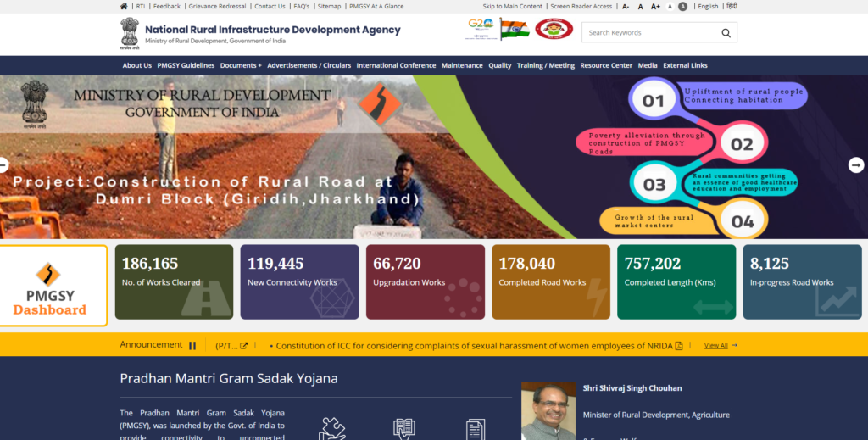The width and height of the screenshot is (868, 440).
Task: Open the About Us menu
Action: click(x=136, y=65)
